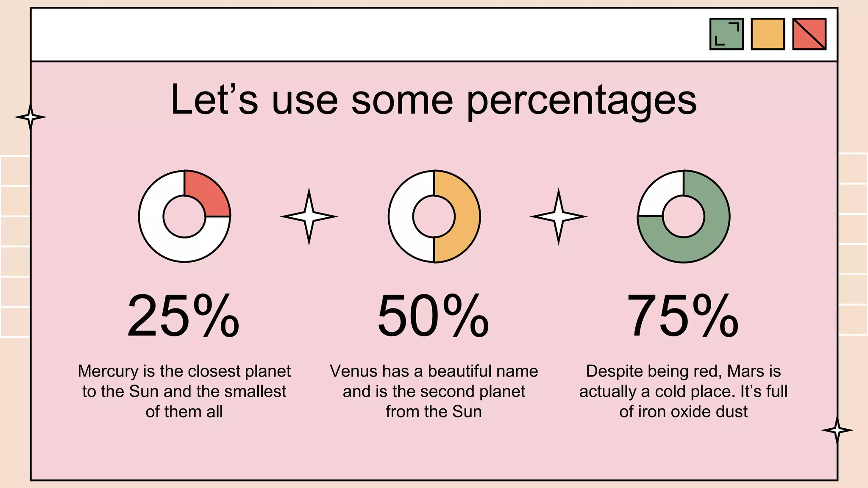
Task: Click the small star near bottom-right corner
Action: pos(837,430)
